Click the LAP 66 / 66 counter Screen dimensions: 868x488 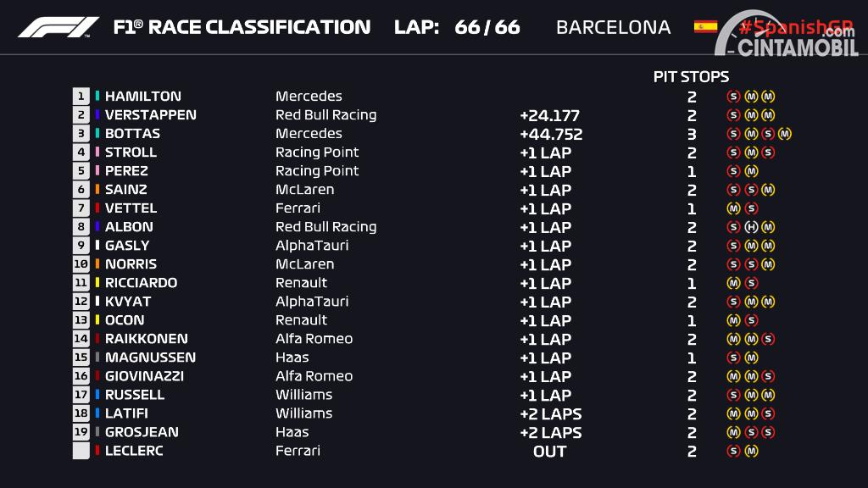click(457, 27)
